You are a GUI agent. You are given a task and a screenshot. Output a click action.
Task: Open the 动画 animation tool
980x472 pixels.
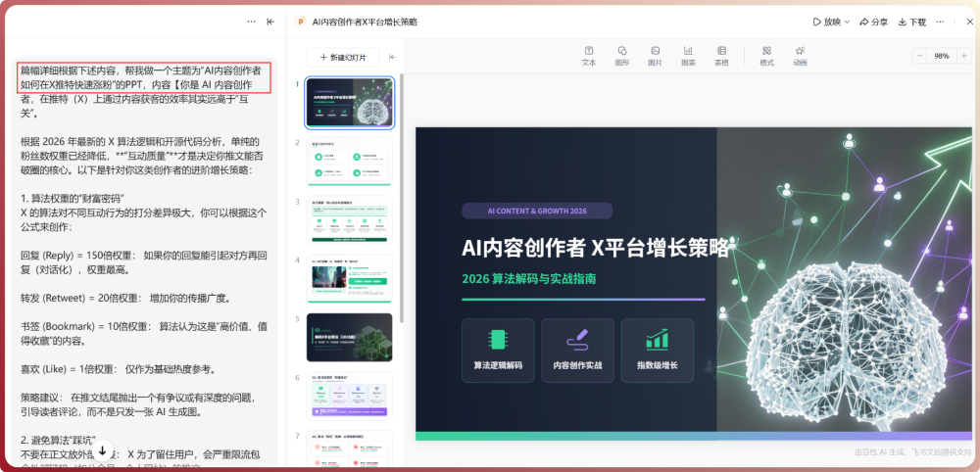click(800, 56)
